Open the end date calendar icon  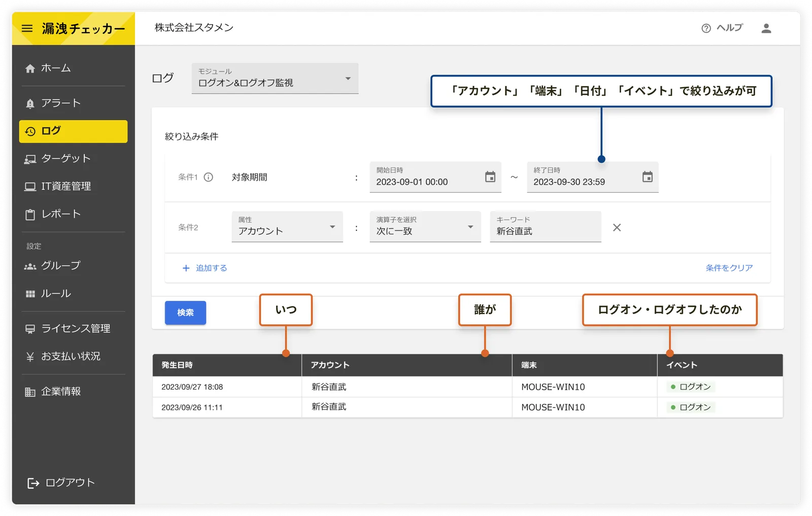point(648,177)
